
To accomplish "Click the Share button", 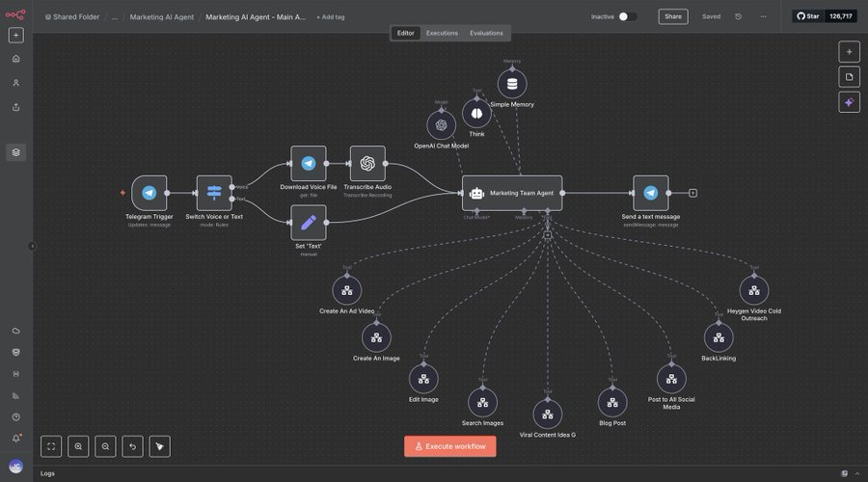I will [x=673, y=16].
